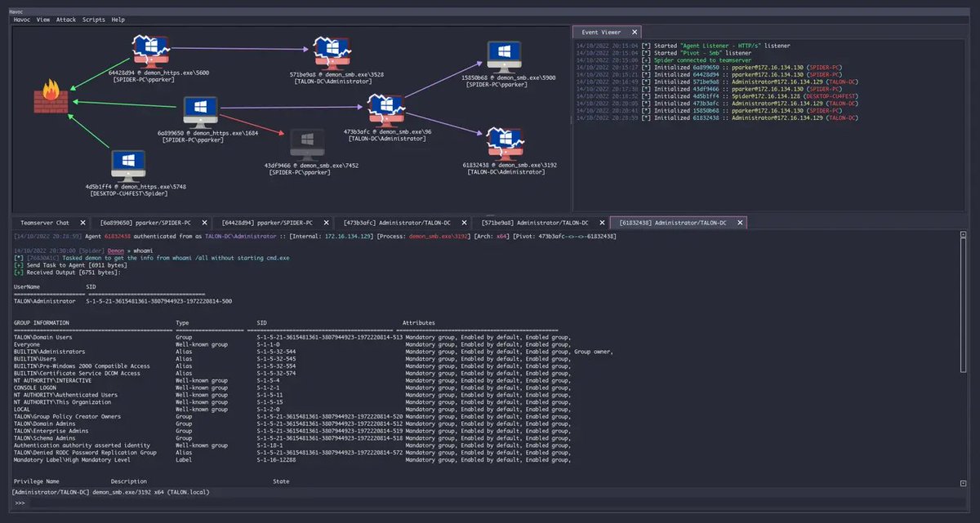Screen dimensions: 980x523
Task: Click the 15850b68 demon_smb node icon
Action: point(505,53)
